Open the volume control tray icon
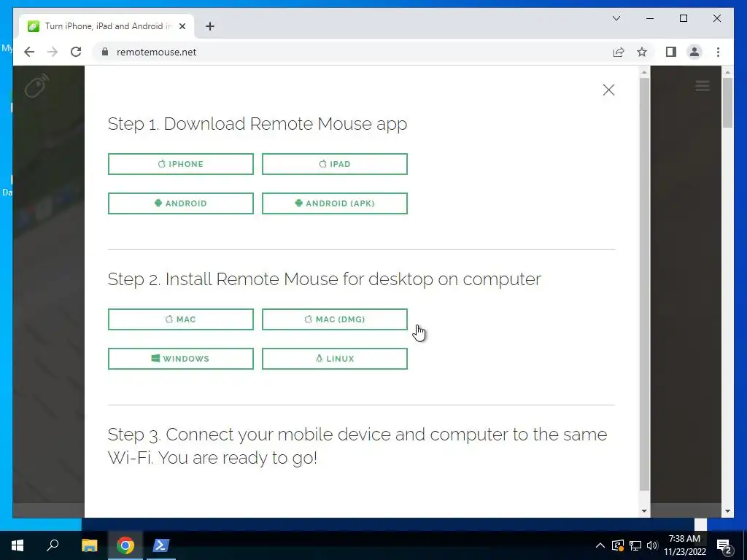The image size is (747, 560). (x=652, y=545)
